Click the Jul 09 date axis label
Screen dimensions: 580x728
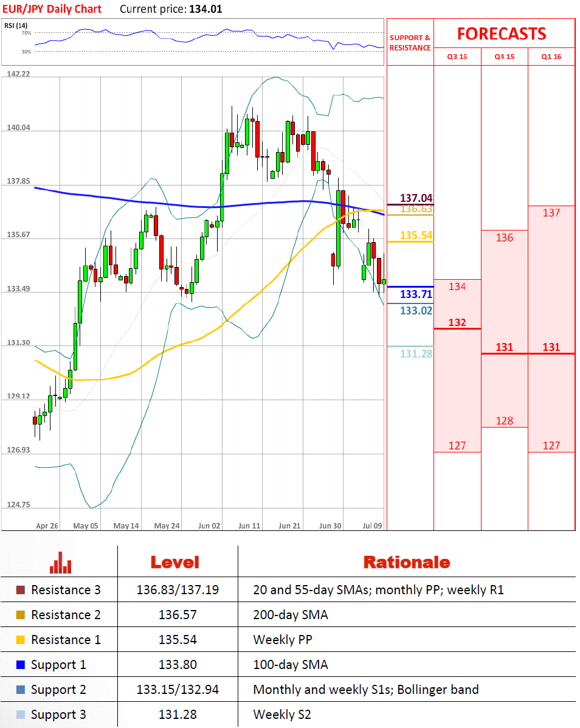point(372,525)
